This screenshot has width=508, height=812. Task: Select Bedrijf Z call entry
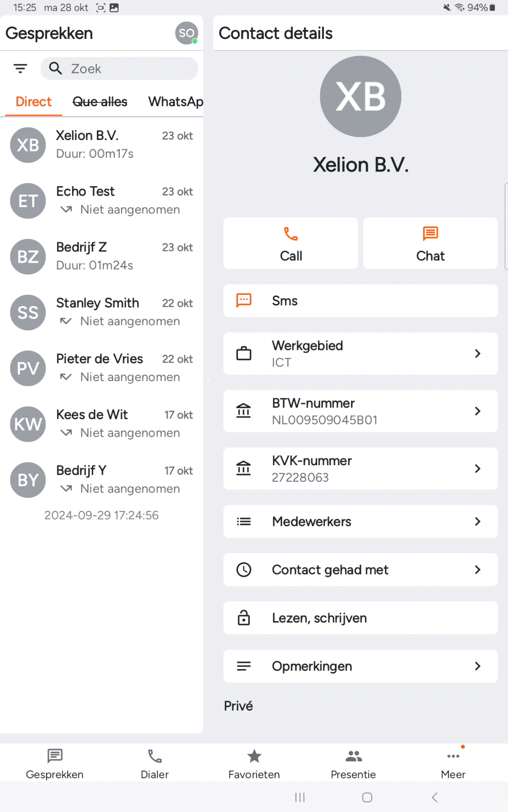102,256
